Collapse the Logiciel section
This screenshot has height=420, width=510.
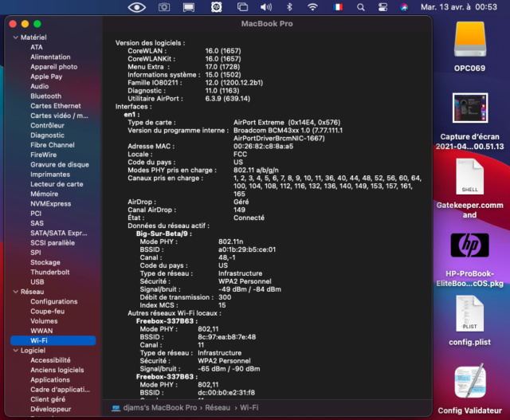[16, 351]
